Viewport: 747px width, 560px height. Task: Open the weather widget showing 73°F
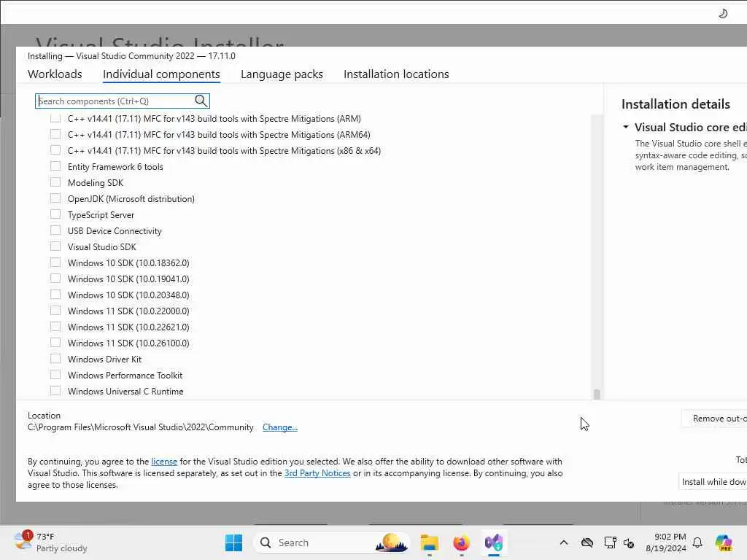pyautogui.click(x=50, y=542)
